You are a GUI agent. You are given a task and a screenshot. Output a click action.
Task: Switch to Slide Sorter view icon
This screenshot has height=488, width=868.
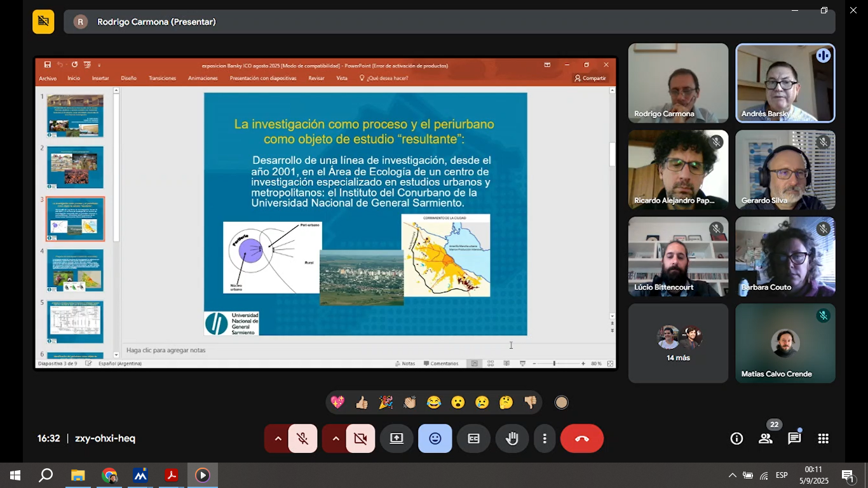tap(491, 363)
